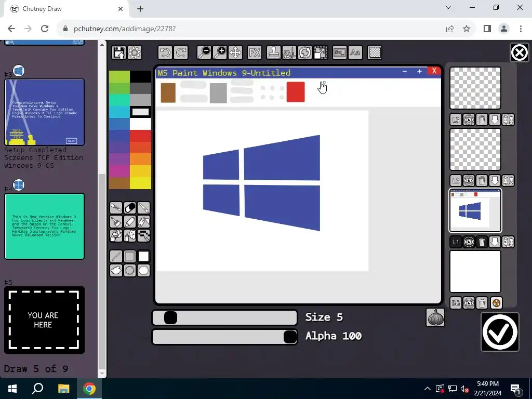532x399 pixels.
Task: Open panel #3 Setup Completed thumbnail
Action: pos(45,112)
